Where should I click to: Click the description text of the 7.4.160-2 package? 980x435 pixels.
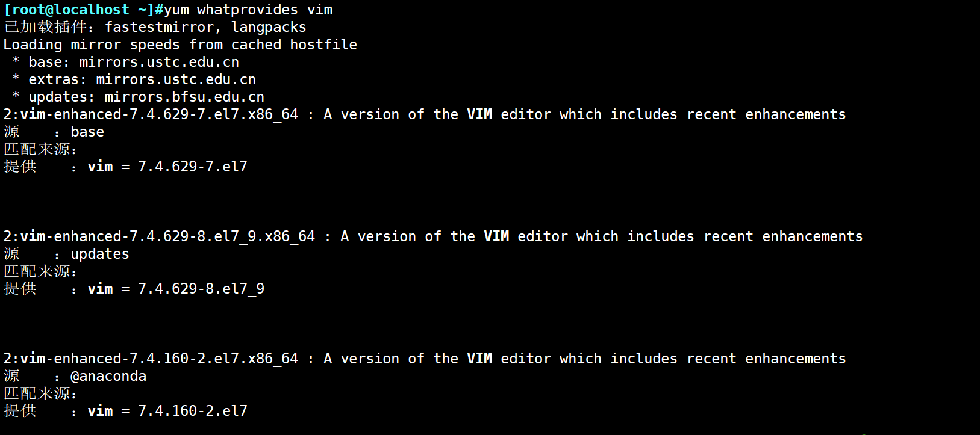(x=584, y=359)
